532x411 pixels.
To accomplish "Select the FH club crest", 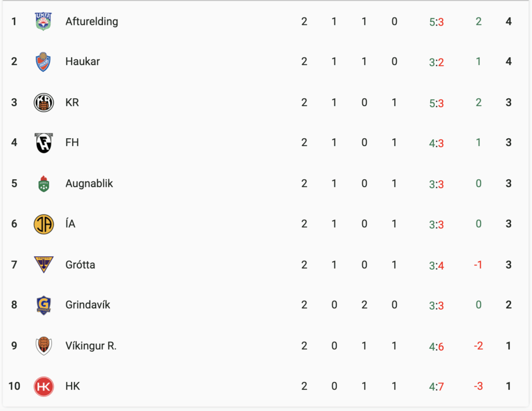I will click(44, 143).
